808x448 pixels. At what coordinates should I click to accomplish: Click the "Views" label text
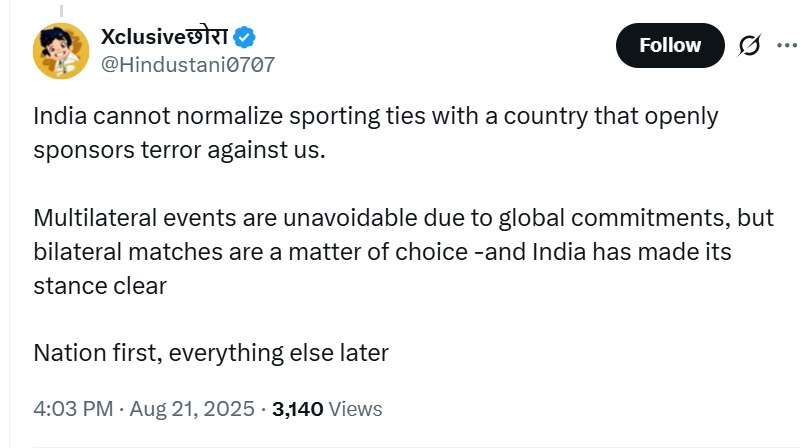[x=355, y=409]
